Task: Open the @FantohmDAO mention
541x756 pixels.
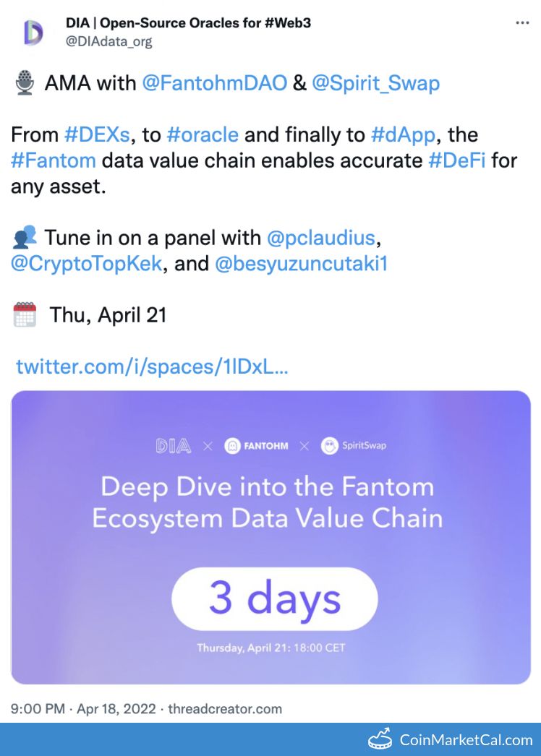Action: tap(214, 83)
